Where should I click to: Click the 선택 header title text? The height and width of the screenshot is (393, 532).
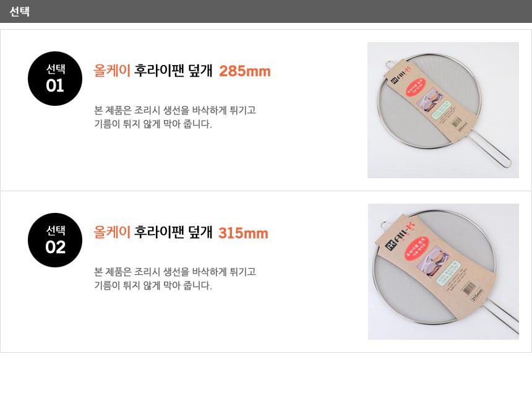[x=20, y=11]
